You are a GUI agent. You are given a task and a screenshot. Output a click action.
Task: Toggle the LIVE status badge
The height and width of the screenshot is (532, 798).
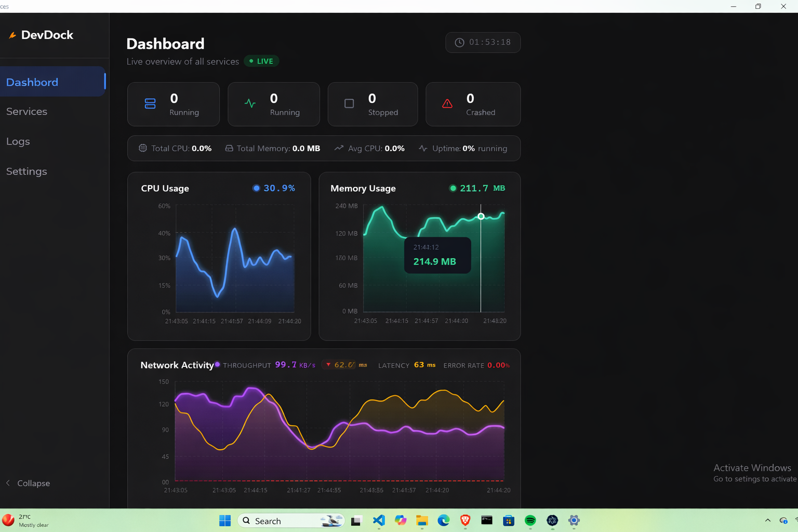(261, 61)
